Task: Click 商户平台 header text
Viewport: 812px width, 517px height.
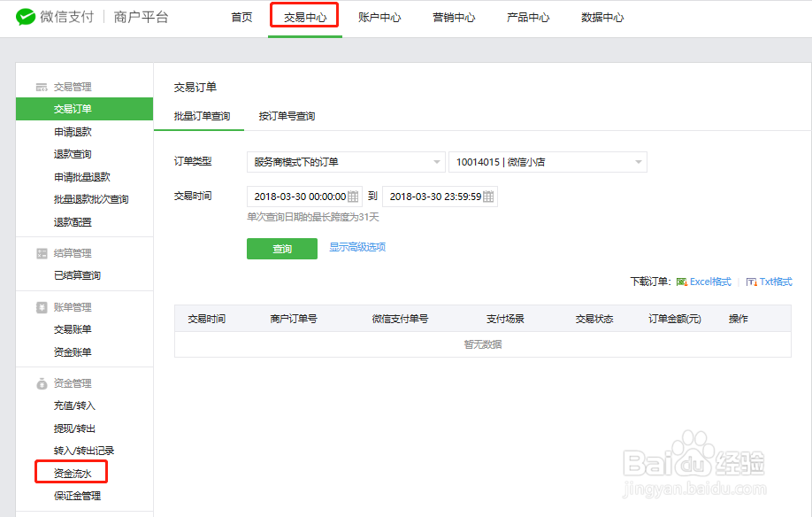Action: tap(141, 17)
